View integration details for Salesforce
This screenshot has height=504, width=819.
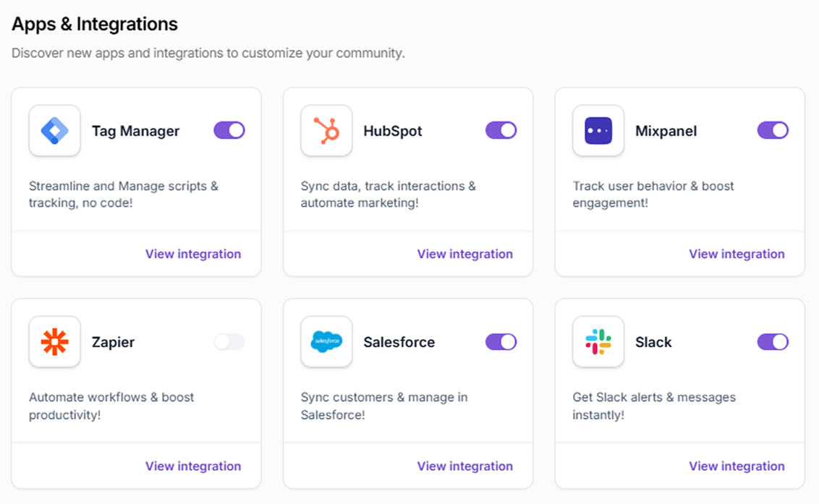(465, 466)
